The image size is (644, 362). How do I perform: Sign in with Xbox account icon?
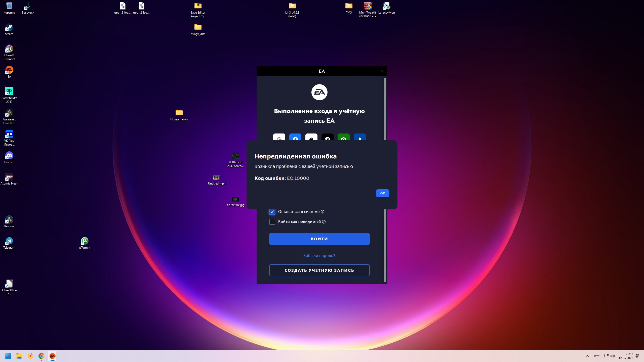(343, 137)
